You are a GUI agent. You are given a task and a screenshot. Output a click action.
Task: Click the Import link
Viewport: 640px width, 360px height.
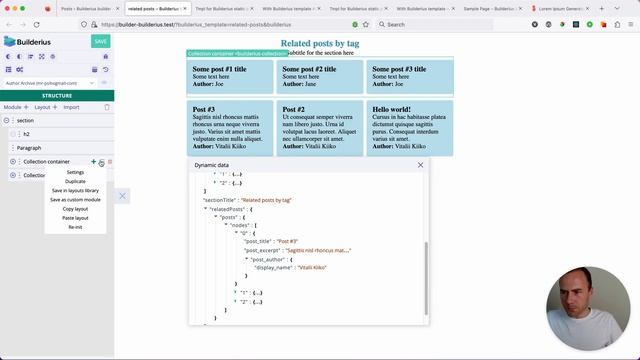(x=71, y=107)
